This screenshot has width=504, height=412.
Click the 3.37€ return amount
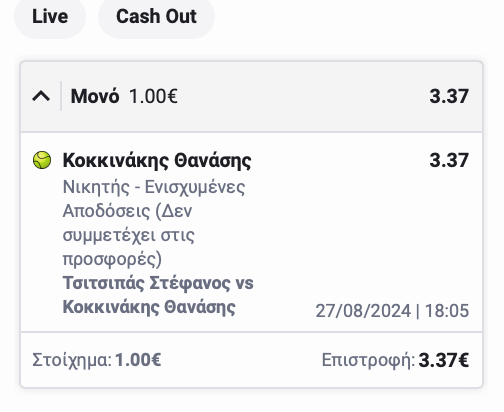coord(444,360)
